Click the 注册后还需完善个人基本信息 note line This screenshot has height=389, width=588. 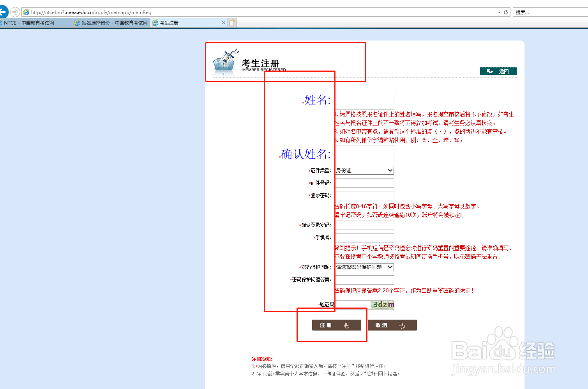coord(326,374)
